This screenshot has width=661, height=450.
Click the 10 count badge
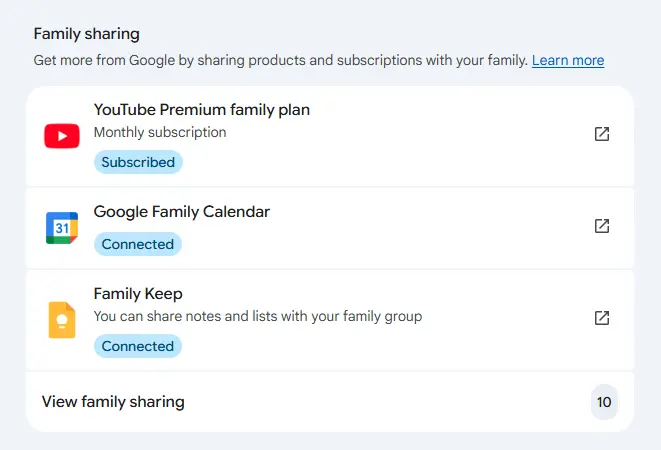point(604,402)
